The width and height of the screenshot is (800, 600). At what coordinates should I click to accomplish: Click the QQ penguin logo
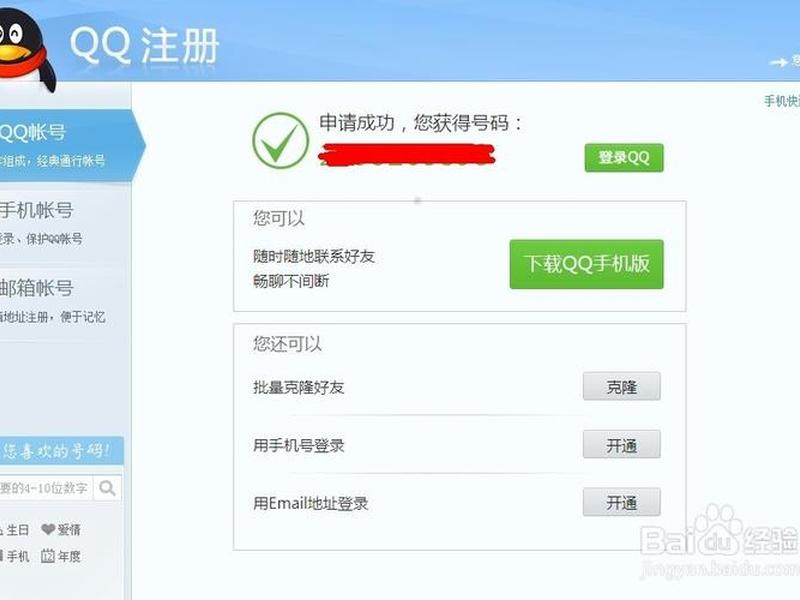(26, 48)
